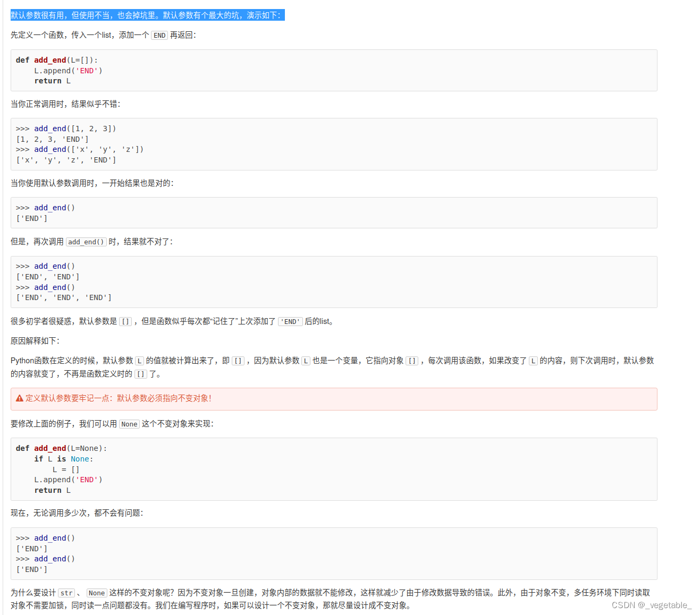Click the warning triangle icon in the red alert box
700x615 pixels.
click(x=20, y=398)
